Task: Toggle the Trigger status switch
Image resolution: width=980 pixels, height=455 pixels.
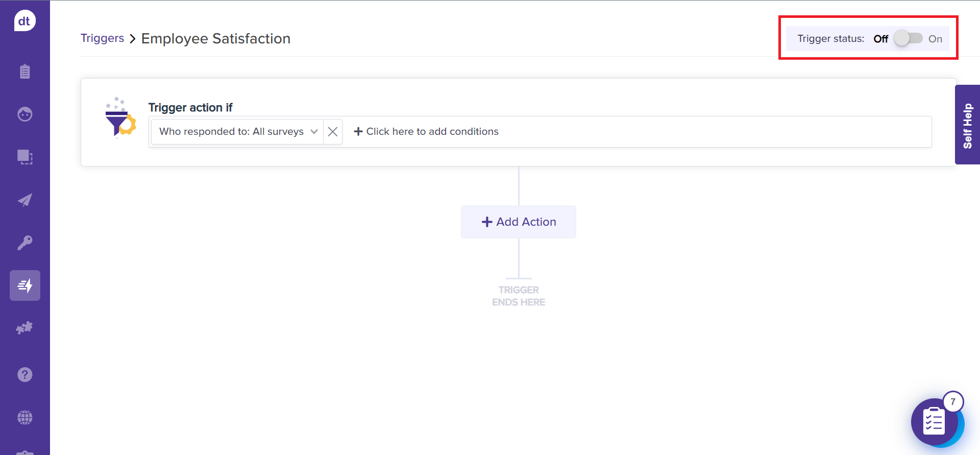Action: 908,39
